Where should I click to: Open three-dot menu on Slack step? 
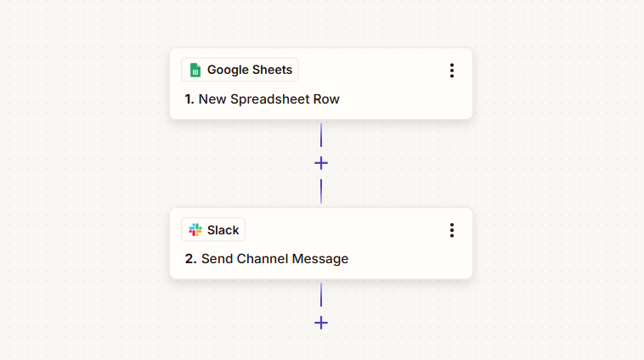(x=452, y=230)
